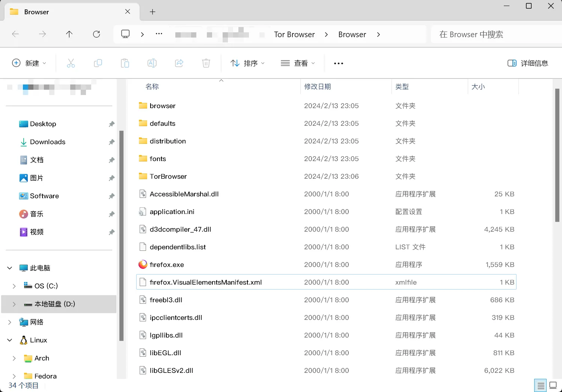Viewport: 562px width, 392px height.
Task: Refresh the current folder view
Action: 96,34
